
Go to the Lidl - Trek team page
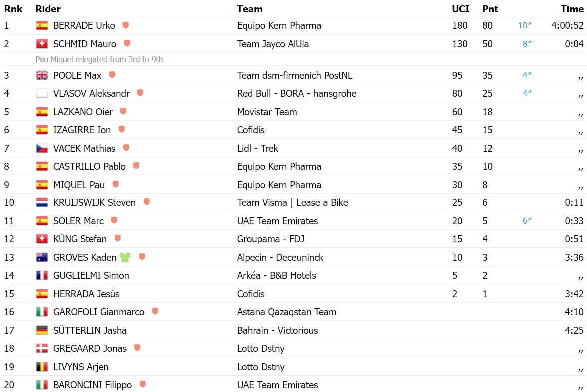pyautogui.click(x=257, y=148)
